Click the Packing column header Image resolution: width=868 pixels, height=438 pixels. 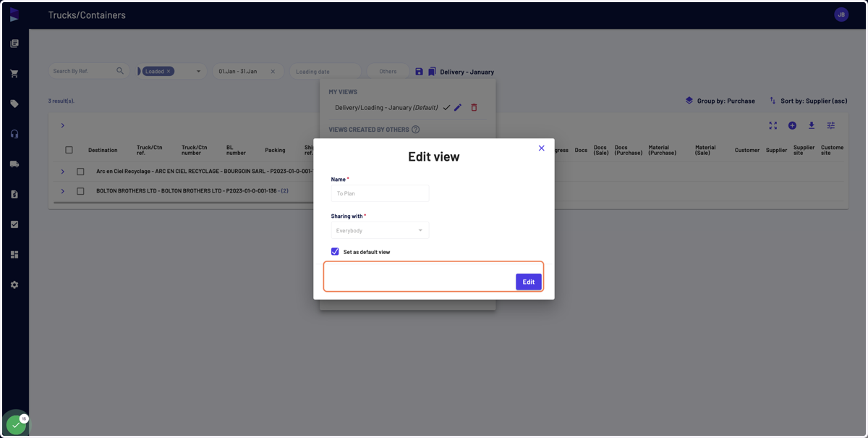[x=275, y=150]
